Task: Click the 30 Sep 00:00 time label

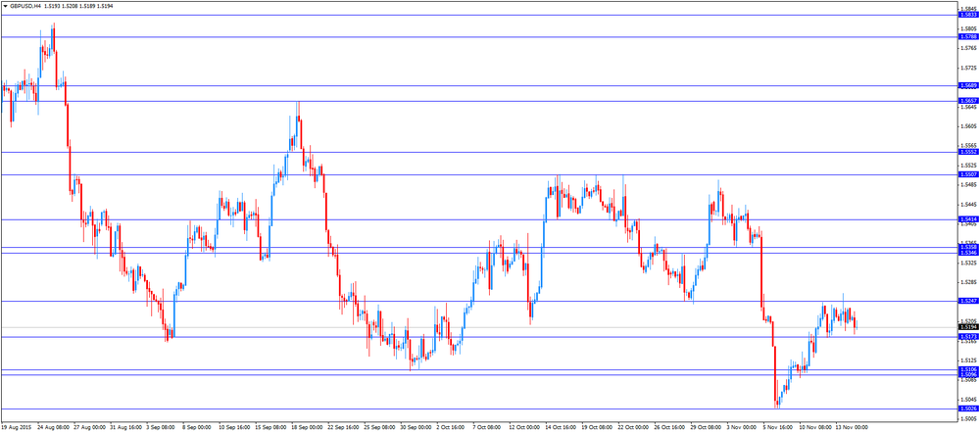Action: coord(415,428)
